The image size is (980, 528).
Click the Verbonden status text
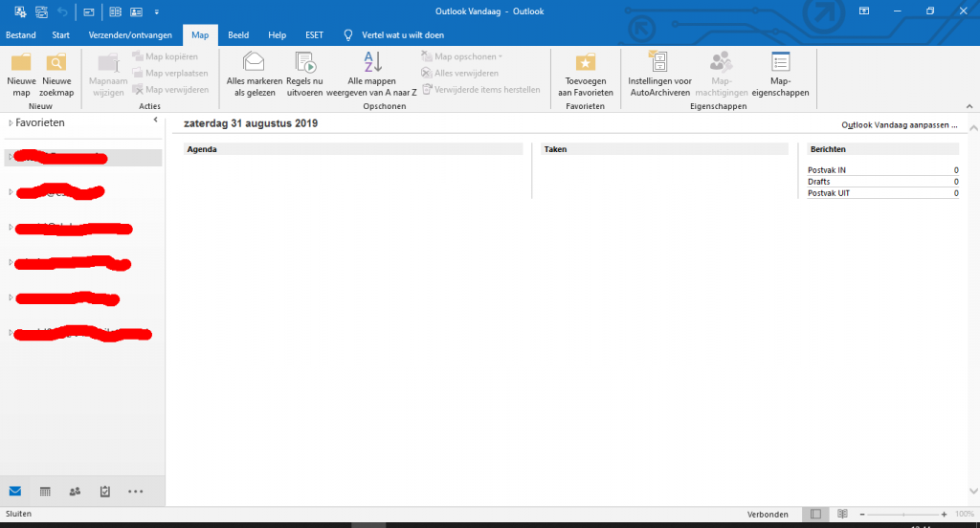(x=768, y=515)
